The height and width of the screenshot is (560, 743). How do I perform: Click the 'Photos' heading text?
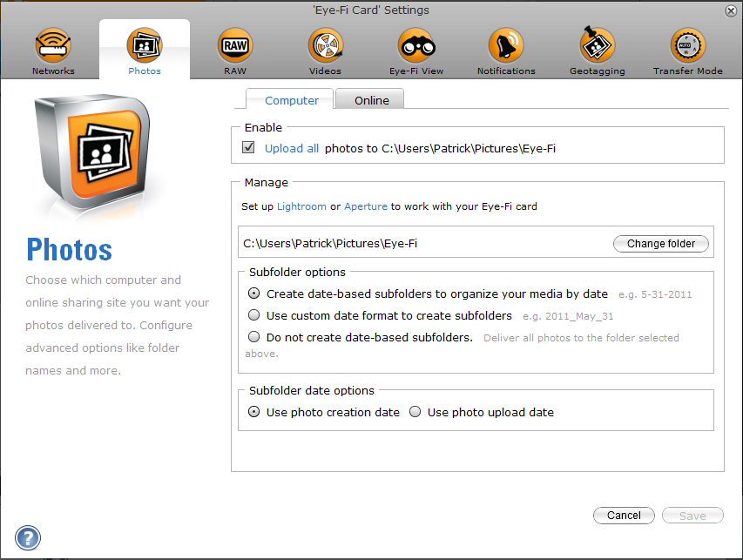pos(69,250)
